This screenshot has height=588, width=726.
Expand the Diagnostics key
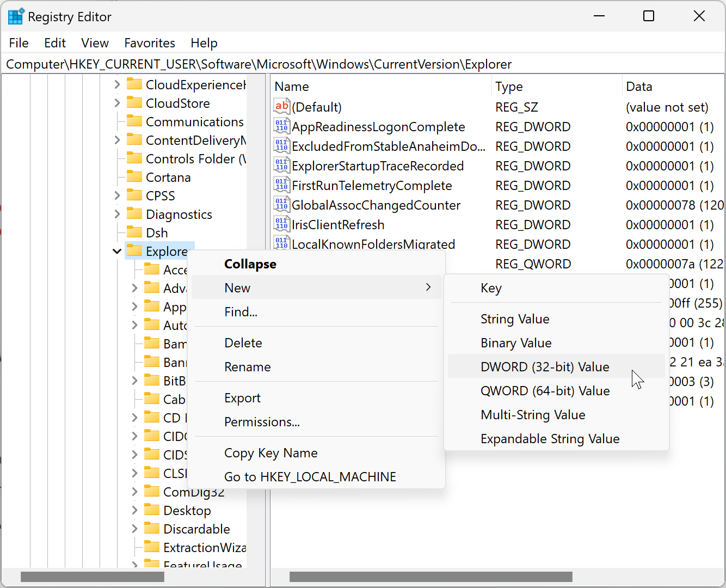[117, 214]
